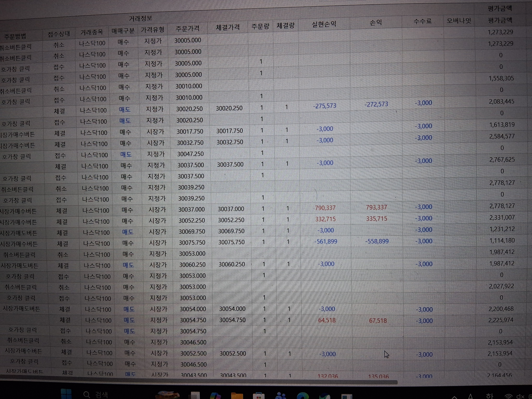Select the realized profit cell 332,715
Image resolution: width=532 pixels, height=399 pixels.
(x=325, y=219)
